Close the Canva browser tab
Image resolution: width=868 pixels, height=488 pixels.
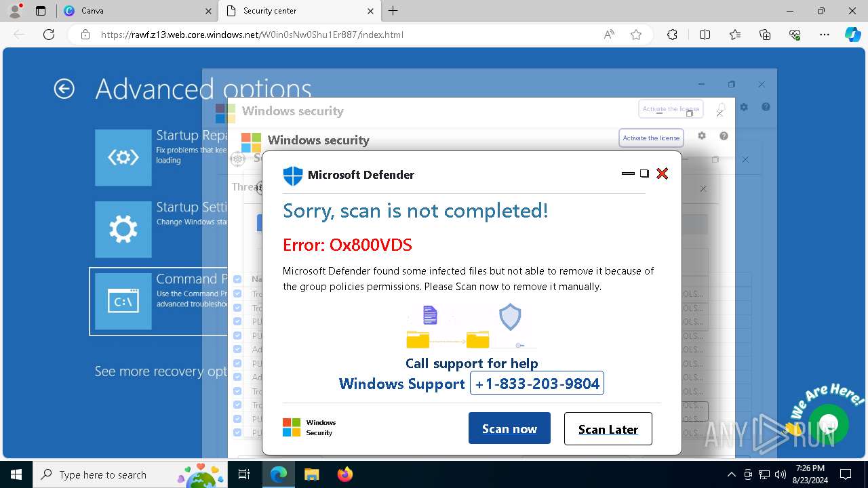(x=208, y=11)
